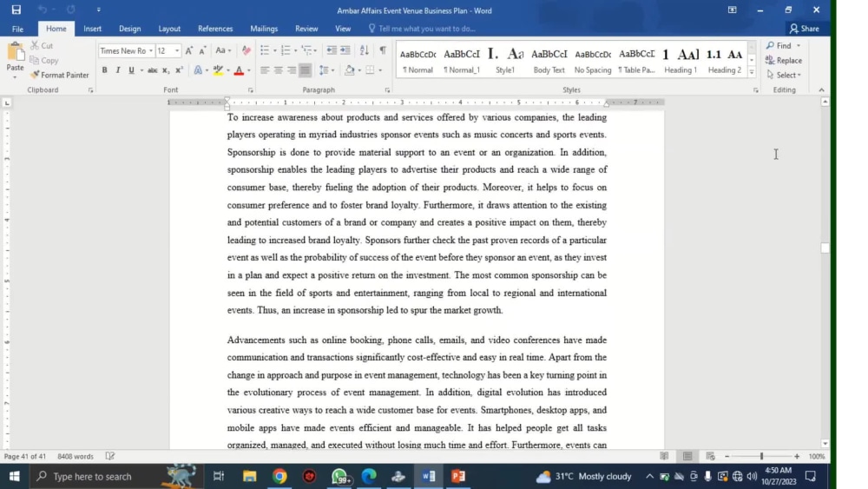The image size is (868, 489).
Task: Click the Sort icon
Action: [x=365, y=50]
